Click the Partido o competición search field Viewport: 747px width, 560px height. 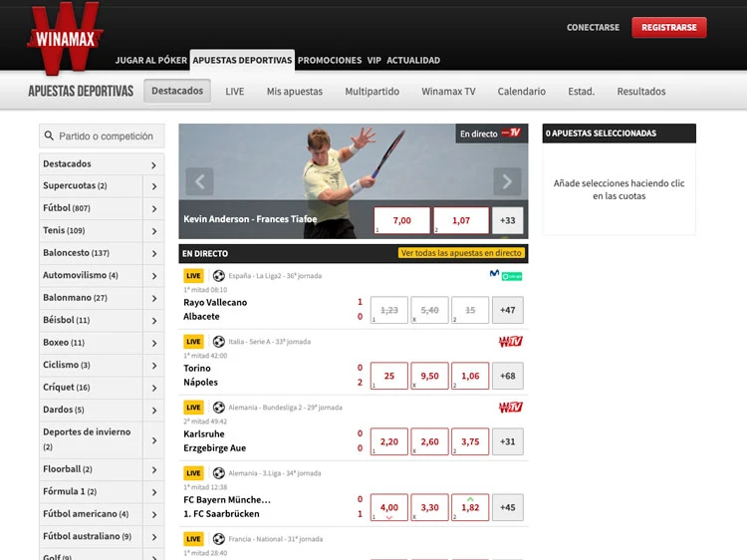[x=102, y=137]
